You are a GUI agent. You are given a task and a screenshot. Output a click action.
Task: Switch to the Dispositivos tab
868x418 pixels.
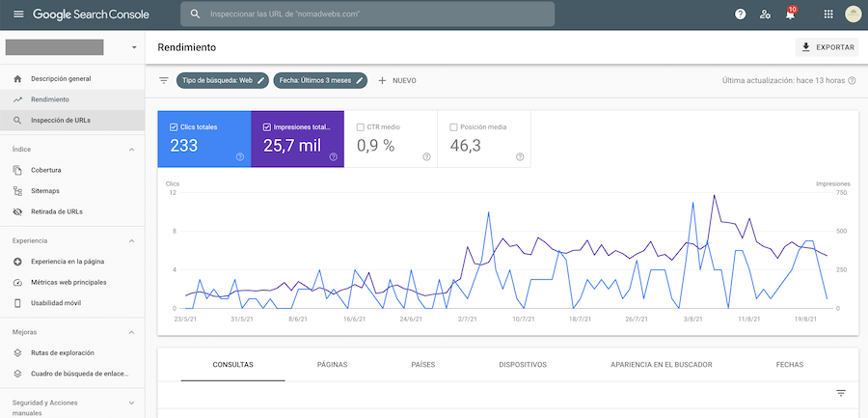(x=523, y=365)
